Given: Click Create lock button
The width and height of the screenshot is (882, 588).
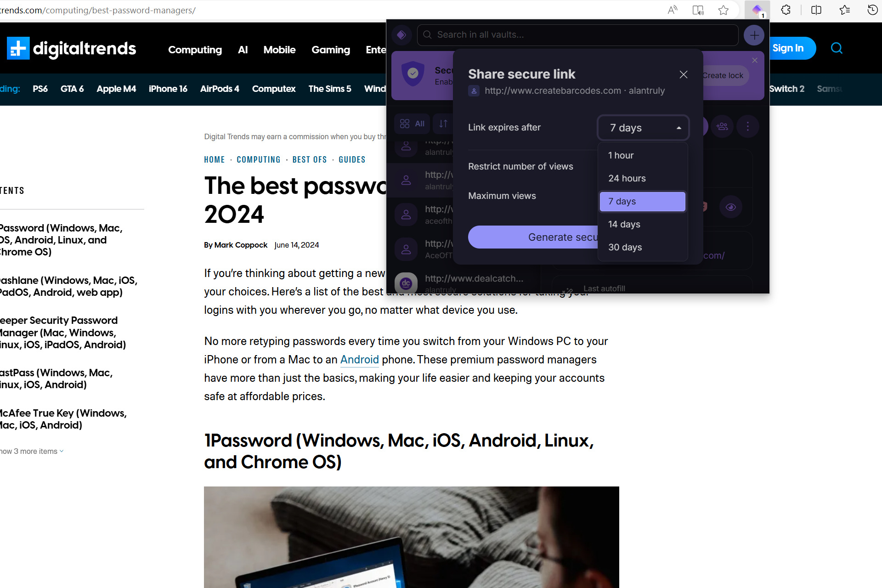Looking at the screenshot, I should (721, 75).
